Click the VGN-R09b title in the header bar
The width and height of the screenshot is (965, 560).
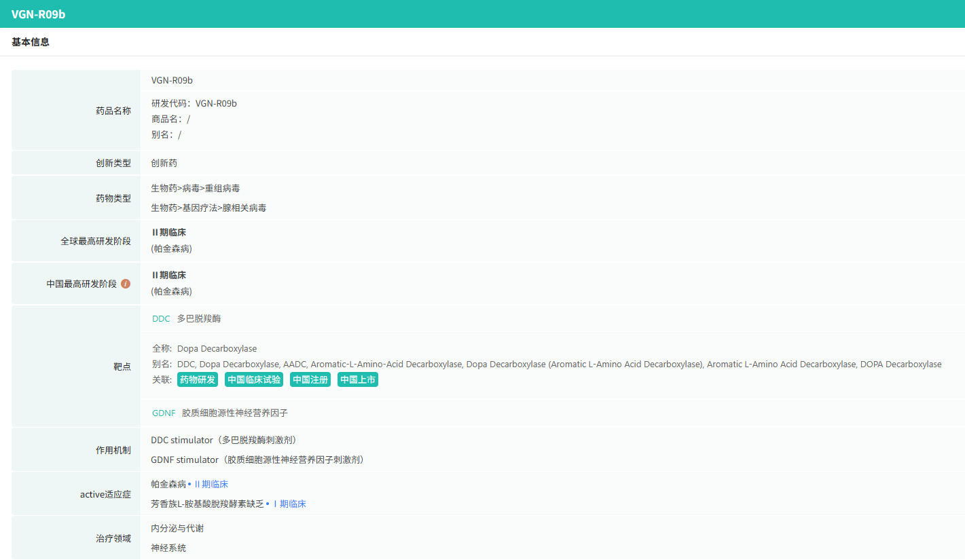(38, 14)
